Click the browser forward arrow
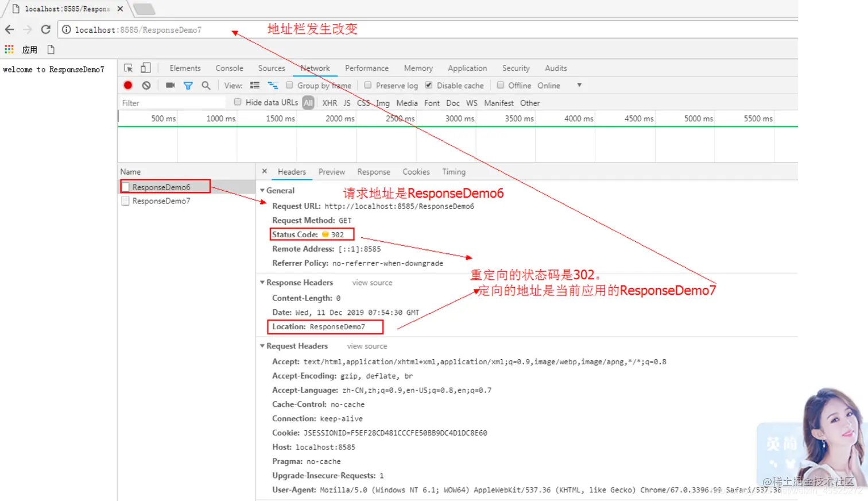 [28, 29]
